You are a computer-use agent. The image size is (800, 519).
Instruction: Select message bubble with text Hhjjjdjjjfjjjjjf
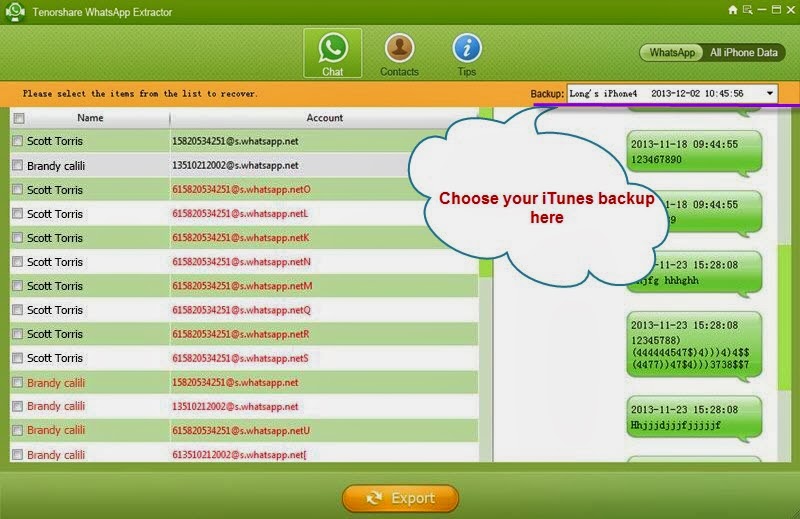[694, 417]
